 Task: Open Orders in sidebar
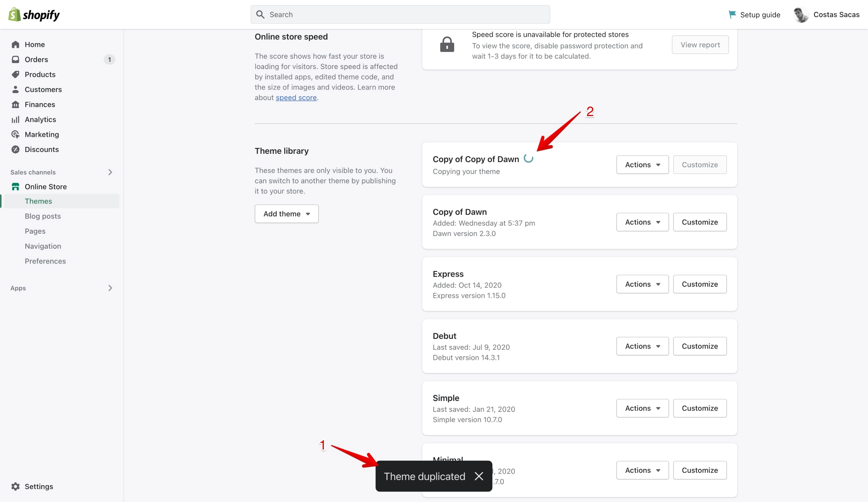point(36,59)
